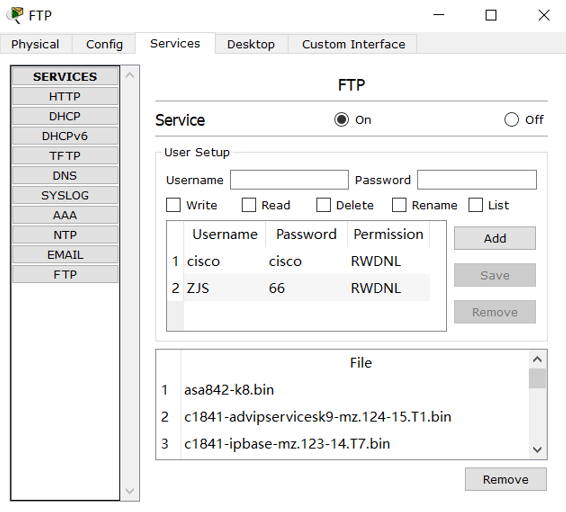Switch to the Physical tab

[x=35, y=44]
